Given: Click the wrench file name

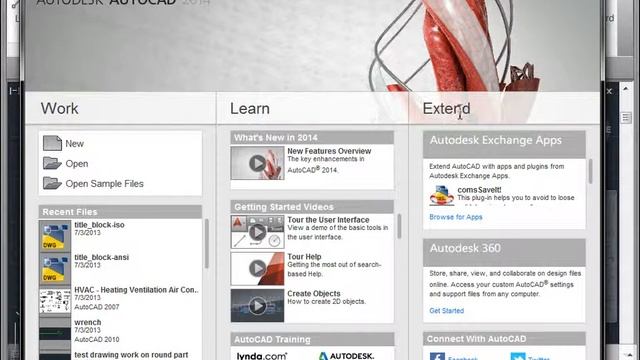Looking at the screenshot, I should (x=87, y=322).
